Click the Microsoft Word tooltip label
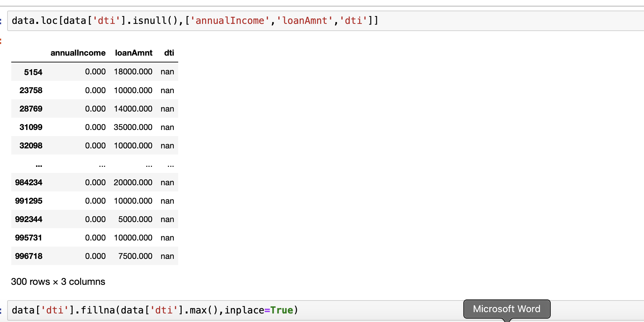Image resolution: width=644 pixels, height=322 pixels. tap(506, 309)
